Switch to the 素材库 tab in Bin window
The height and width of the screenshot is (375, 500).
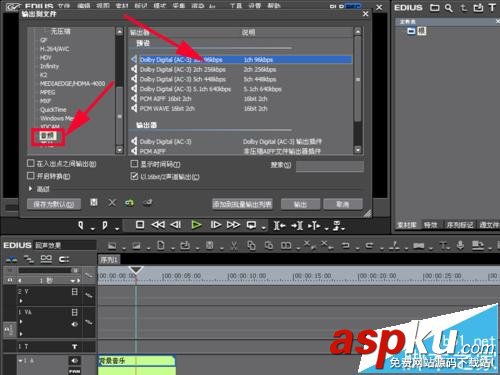pyautogui.click(x=407, y=225)
